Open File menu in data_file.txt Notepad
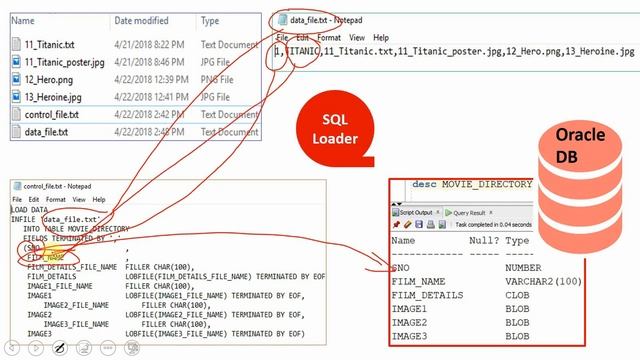640x360 pixels. click(282, 38)
